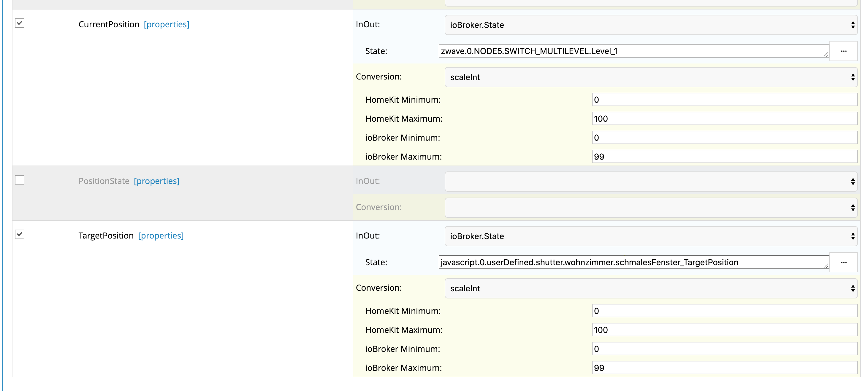Uncheck the TargetPosition checkbox
Screen dimensions: 868x391
pyautogui.click(x=20, y=234)
